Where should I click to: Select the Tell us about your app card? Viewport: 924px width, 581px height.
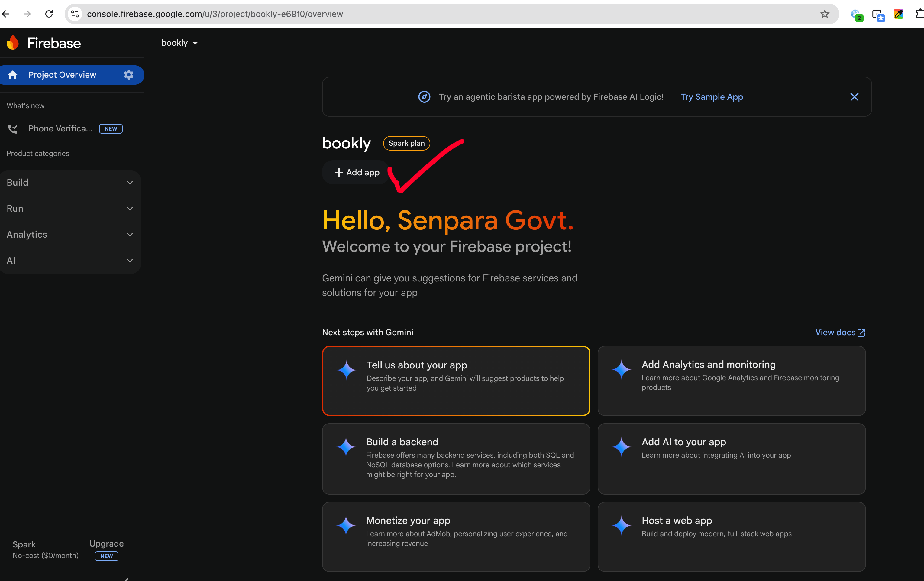pyautogui.click(x=456, y=381)
